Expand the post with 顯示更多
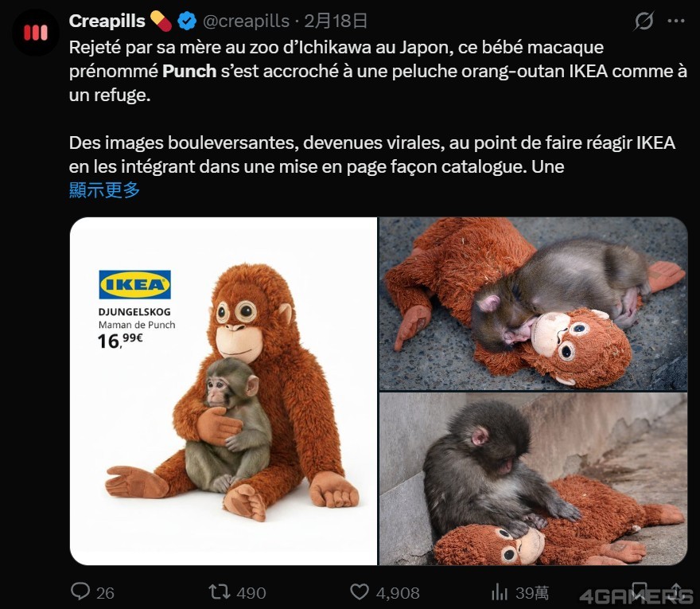 pos(104,189)
